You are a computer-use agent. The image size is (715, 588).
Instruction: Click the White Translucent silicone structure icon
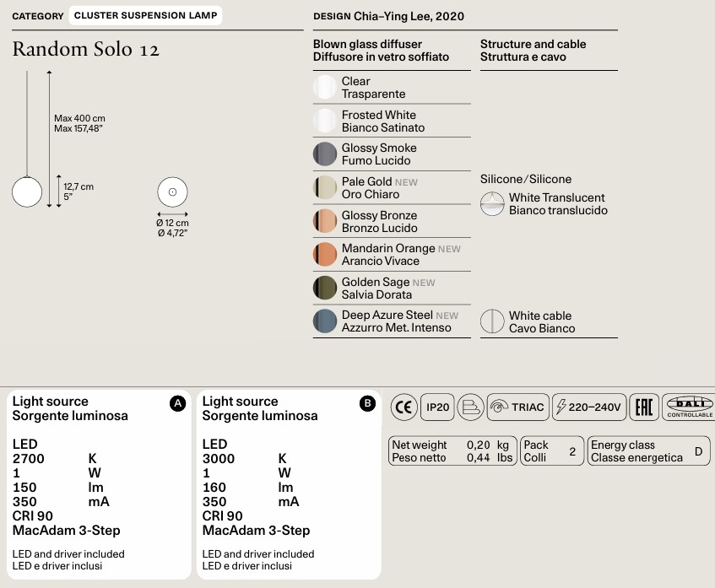(492, 204)
